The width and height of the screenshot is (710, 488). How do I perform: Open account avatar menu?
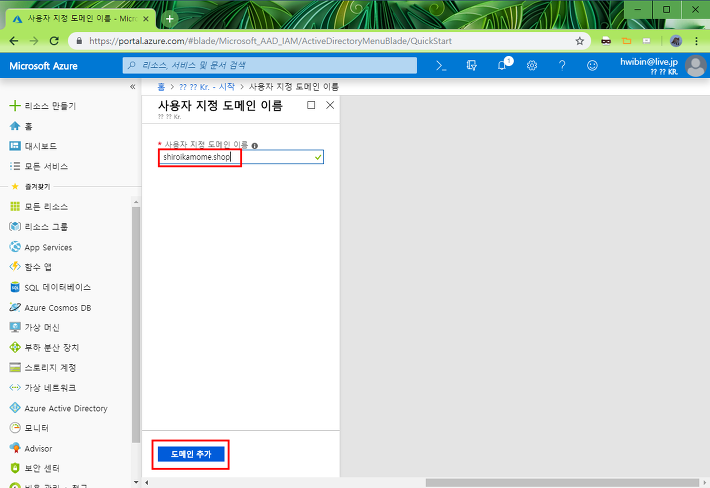coord(696,66)
